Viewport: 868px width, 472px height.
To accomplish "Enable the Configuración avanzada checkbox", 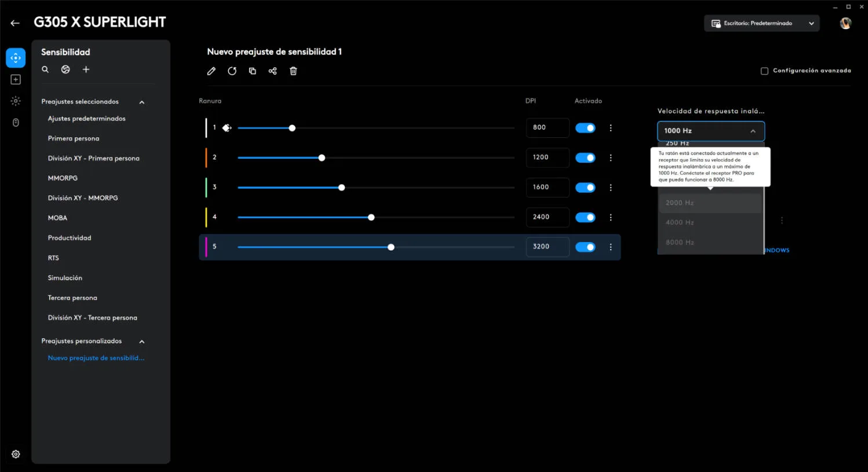I will 764,71.
